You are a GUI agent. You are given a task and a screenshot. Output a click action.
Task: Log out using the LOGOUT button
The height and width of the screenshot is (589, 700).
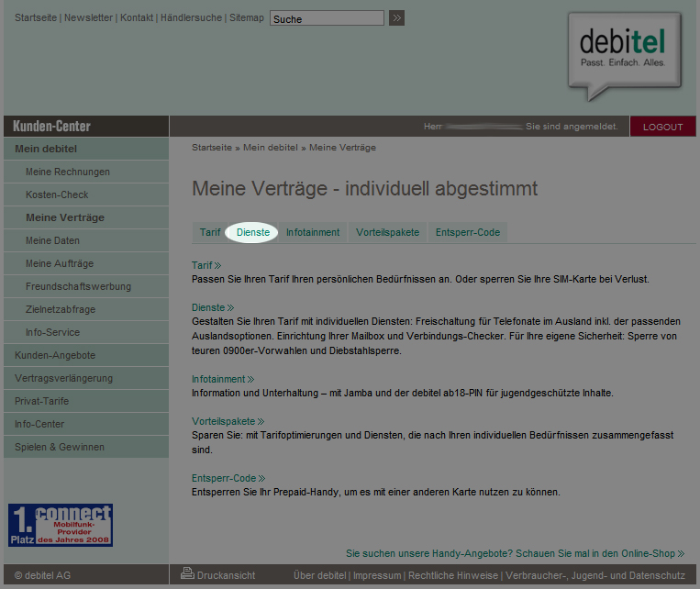click(x=662, y=127)
